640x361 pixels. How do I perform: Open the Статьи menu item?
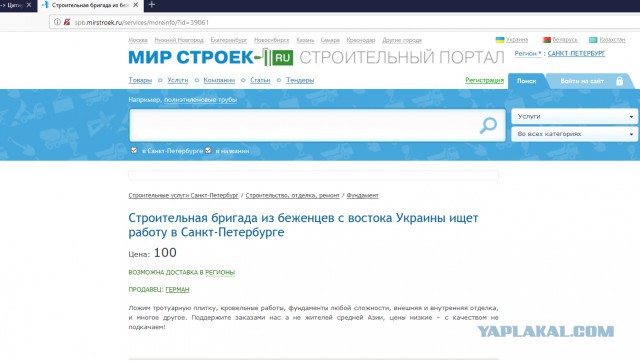[x=260, y=80]
